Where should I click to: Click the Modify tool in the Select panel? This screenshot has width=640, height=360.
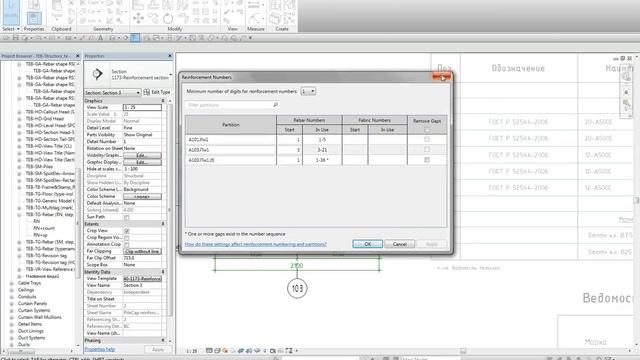[11, 12]
